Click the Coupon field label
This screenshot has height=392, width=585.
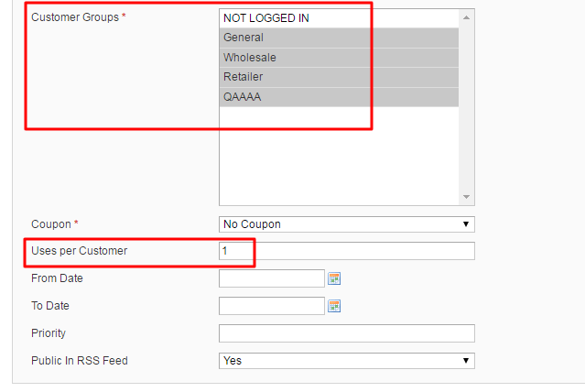(55, 223)
